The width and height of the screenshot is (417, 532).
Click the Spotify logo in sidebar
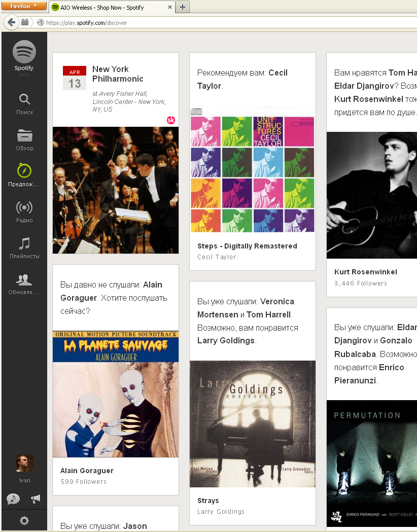pyautogui.click(x=24, y=56)
